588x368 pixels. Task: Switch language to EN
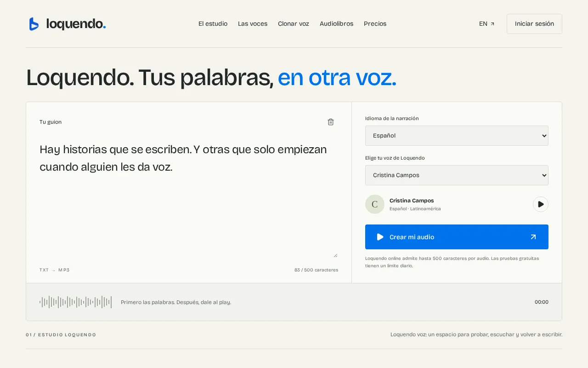point(487,24)
